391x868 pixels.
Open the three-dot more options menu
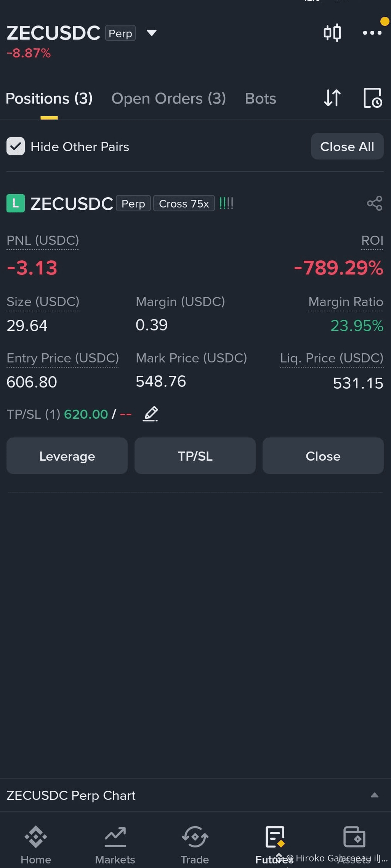(372, 33)
